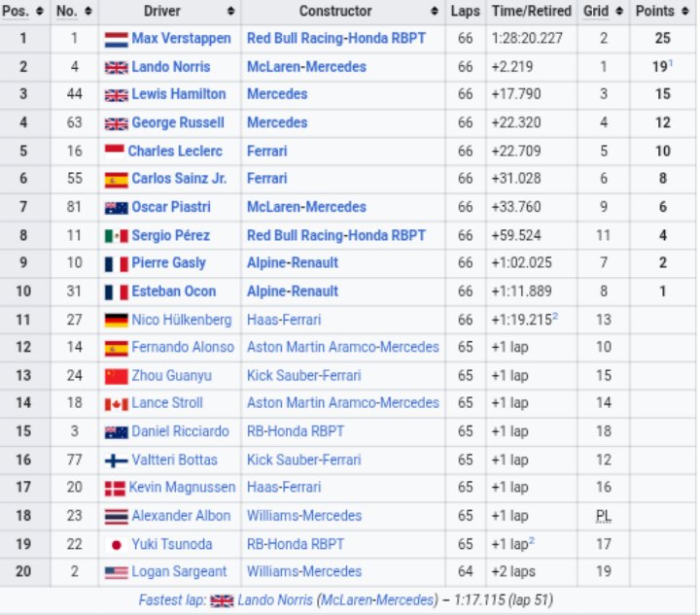Viewport: 700px width, 615px height.
Task: Sort table by the Driver column arrows
Action: [230, 11]
